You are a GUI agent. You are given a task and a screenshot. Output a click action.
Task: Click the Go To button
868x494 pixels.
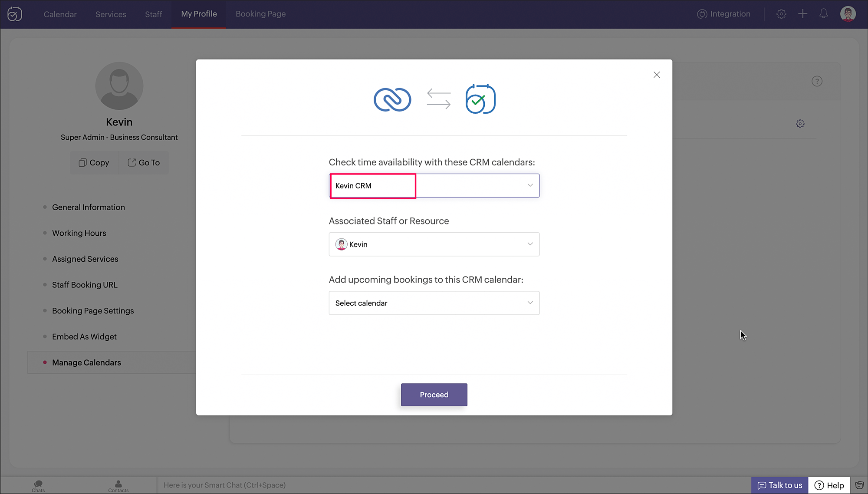click(x=144, y=163)
